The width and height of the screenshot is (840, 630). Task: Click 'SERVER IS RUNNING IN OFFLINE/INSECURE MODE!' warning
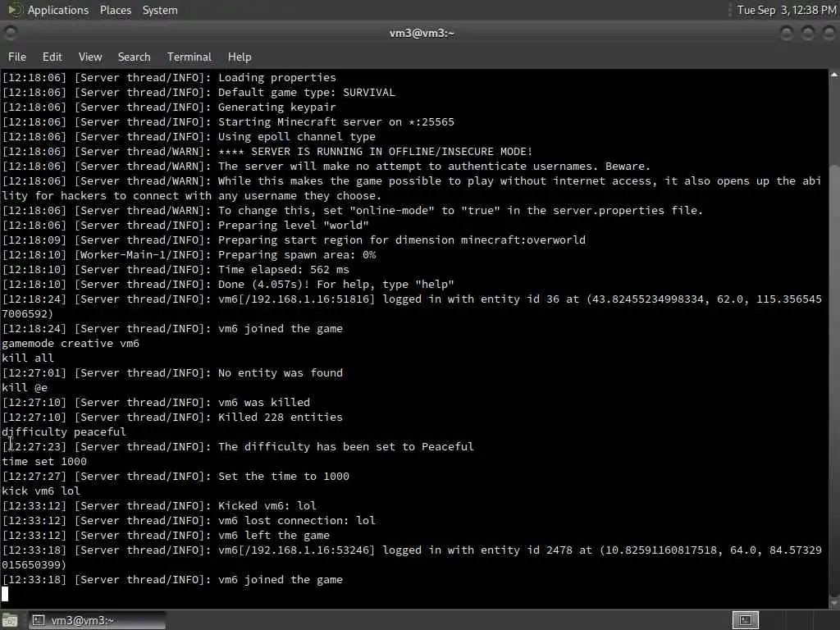[391, 152]
